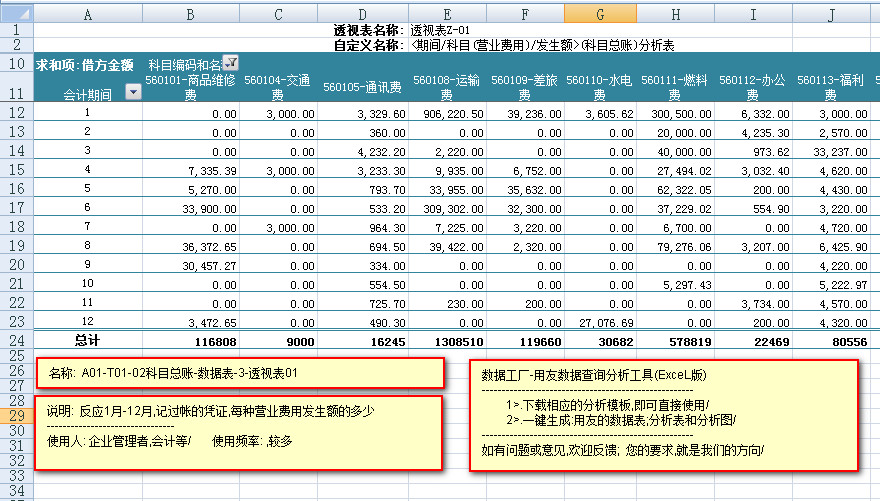Select row 29 header
Screen dimensions: 880x501
[x=16, y=415]
